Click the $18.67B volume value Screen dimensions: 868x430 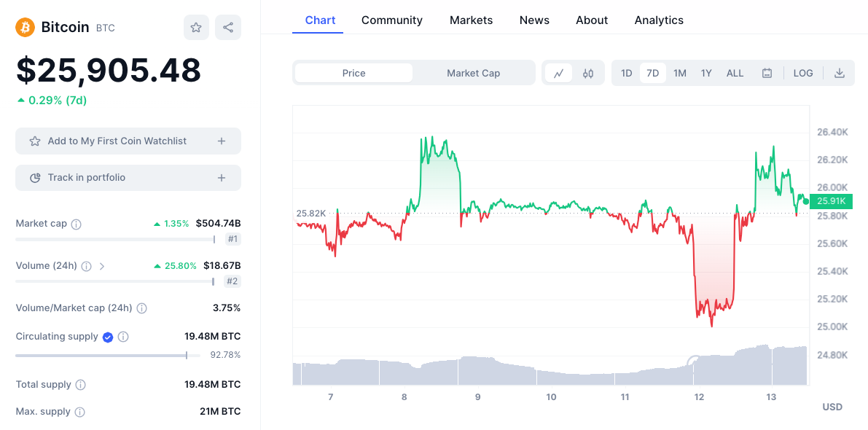222,265
